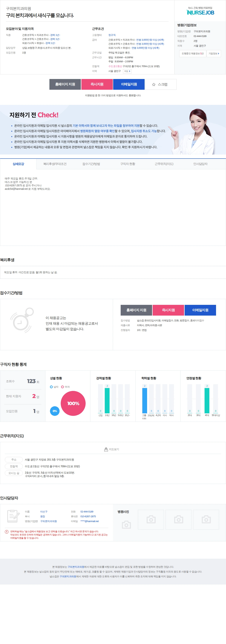
Task: Click the 수도권 2호선 subway link
Action: point(115,66)
